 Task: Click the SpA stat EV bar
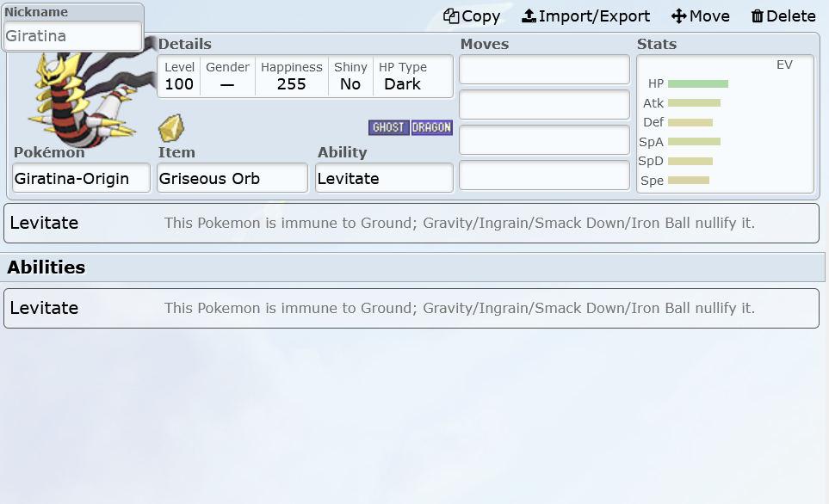(694, 142)
